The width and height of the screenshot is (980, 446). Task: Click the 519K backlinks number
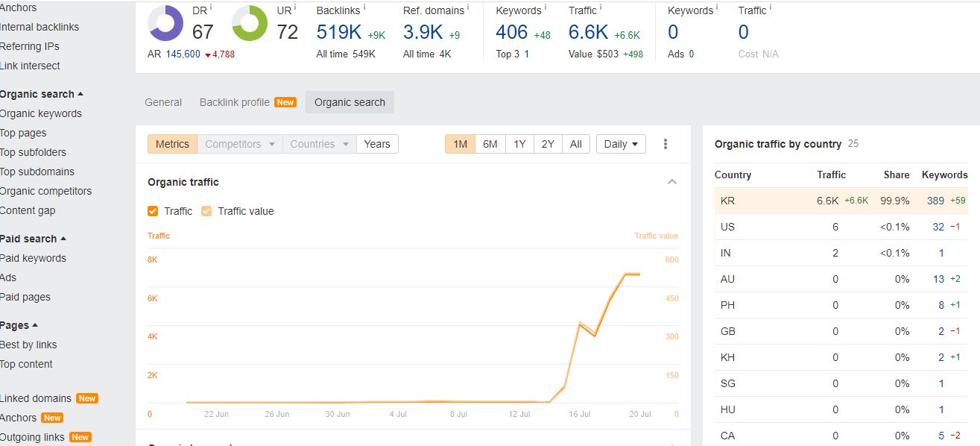(339, 32)
